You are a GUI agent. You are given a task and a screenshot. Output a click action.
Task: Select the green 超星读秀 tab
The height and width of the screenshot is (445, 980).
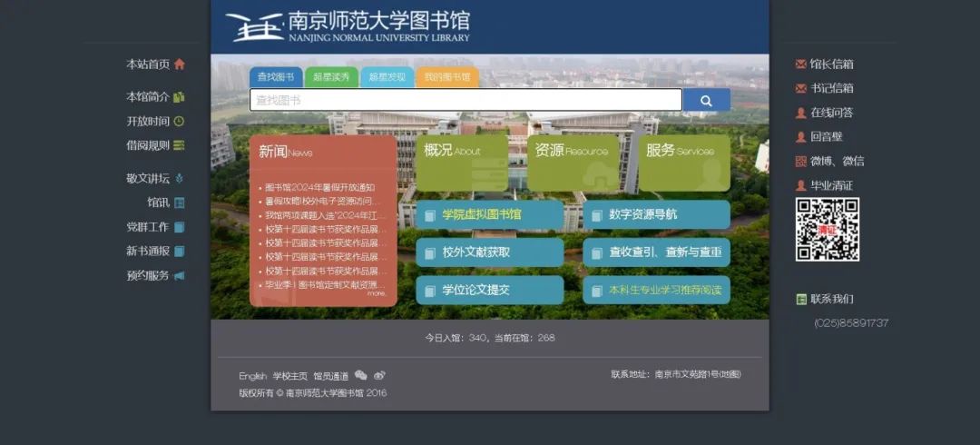pyautogui.click(x=331, y=77)
